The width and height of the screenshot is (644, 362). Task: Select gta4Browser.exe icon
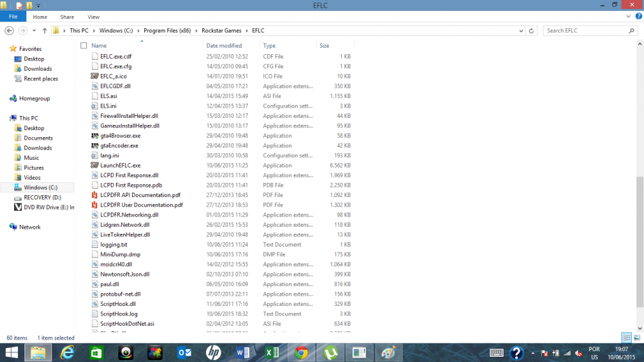pos(95,136)
